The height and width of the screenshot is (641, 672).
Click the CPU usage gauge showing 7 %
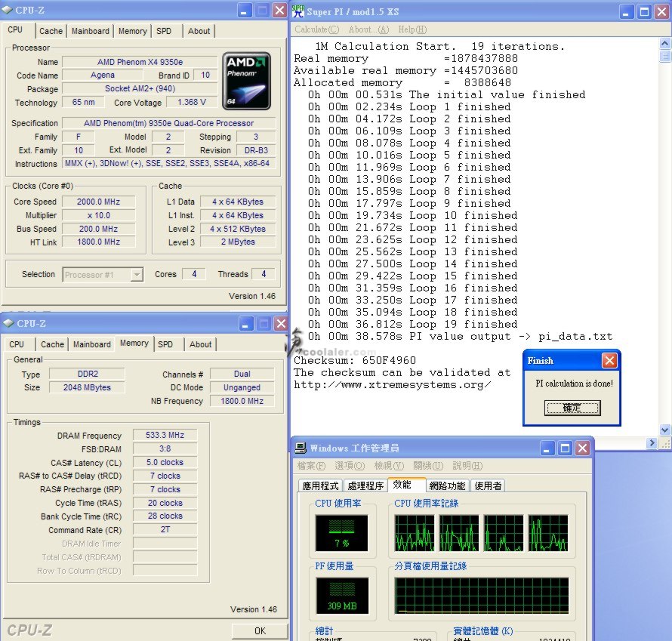click(x=341, y=533)
